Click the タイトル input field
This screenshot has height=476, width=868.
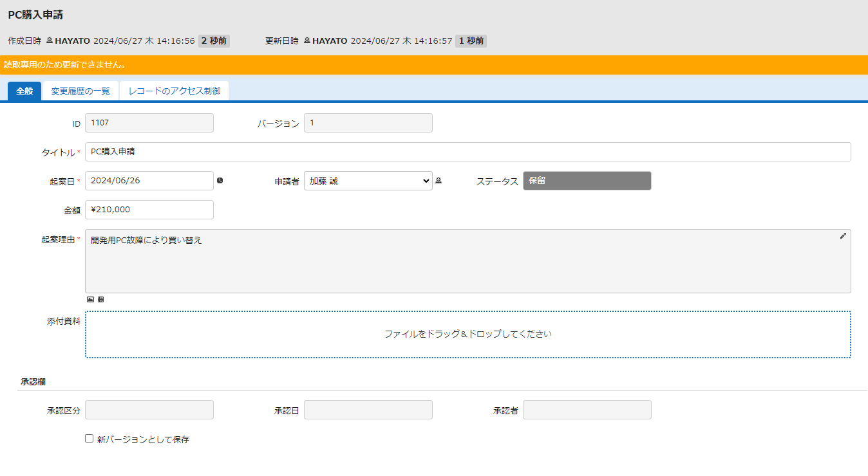(468, 152)
